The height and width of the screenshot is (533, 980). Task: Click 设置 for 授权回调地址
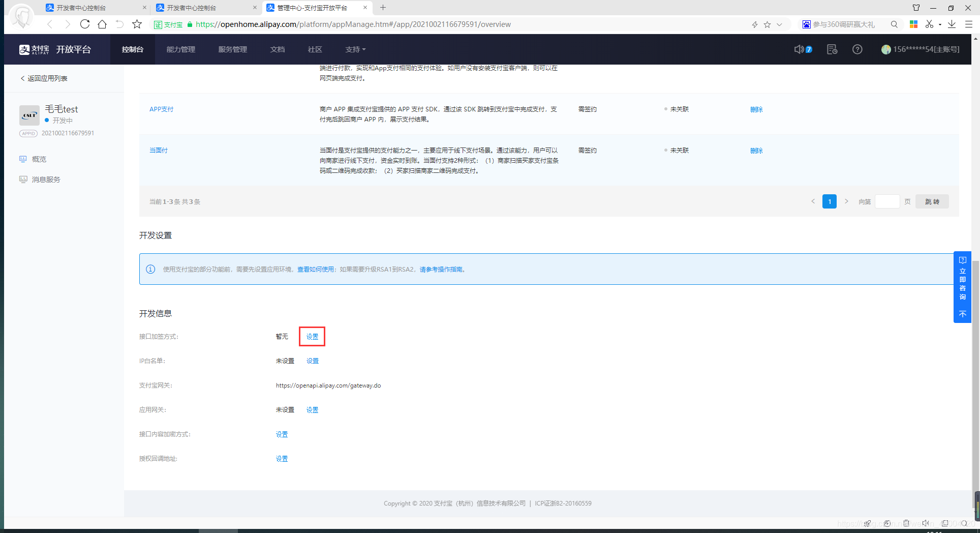click(282, 459)
